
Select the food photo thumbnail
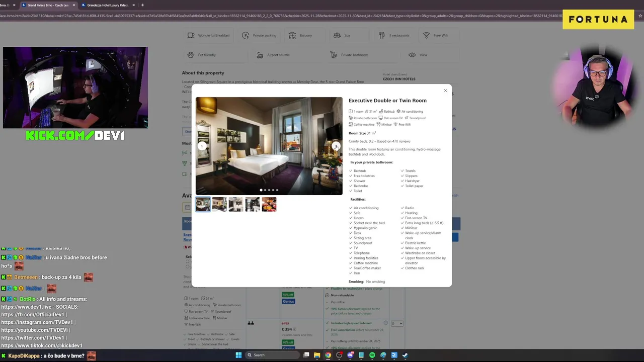tap(269, 204)
